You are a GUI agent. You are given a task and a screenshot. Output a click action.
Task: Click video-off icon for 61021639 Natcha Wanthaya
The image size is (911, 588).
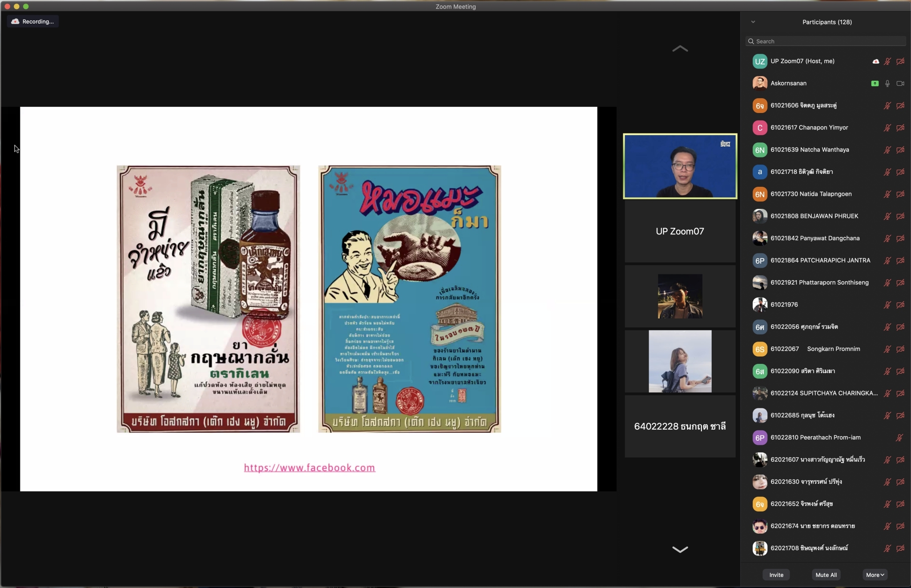[x=900, y=150]
